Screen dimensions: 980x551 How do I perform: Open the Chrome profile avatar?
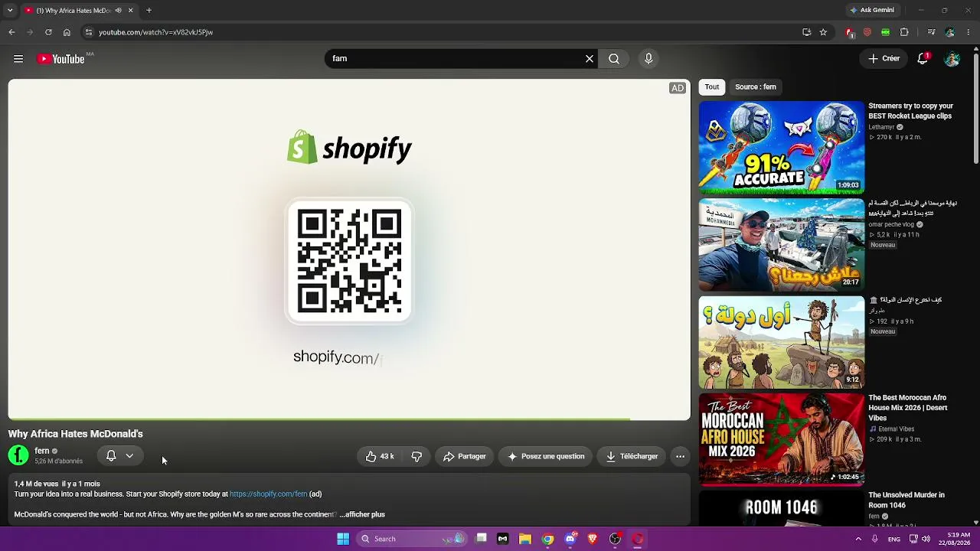(950, 32)
